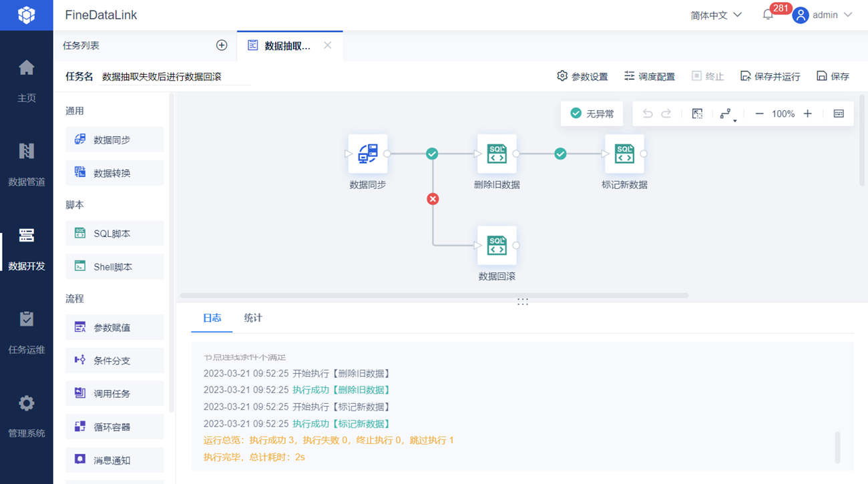The width and height of the screenshot is (868, 484).
Task: Click the component palette scrollbar
Action: 172,252
